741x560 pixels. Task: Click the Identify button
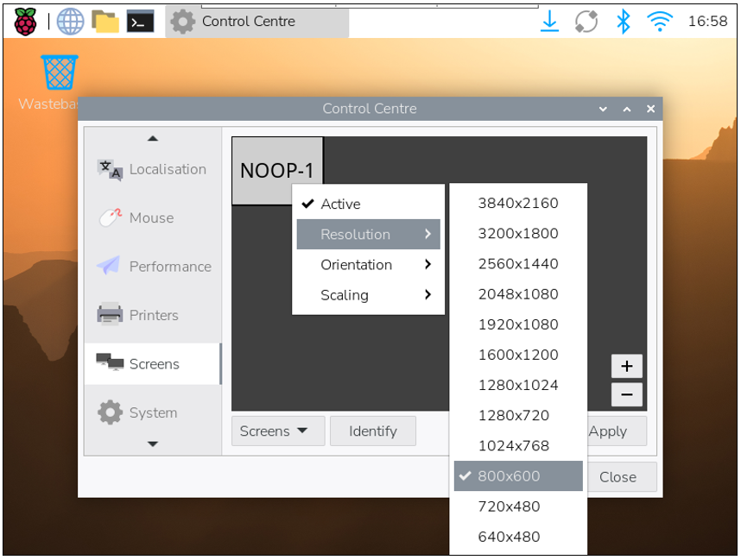(x=373, y=431)
